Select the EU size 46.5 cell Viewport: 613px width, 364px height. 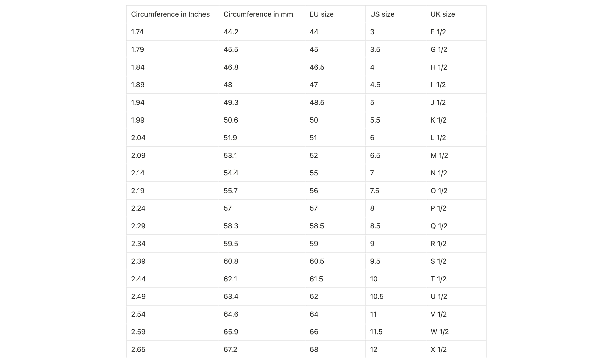pyautogui.click(x=317, y=67)
